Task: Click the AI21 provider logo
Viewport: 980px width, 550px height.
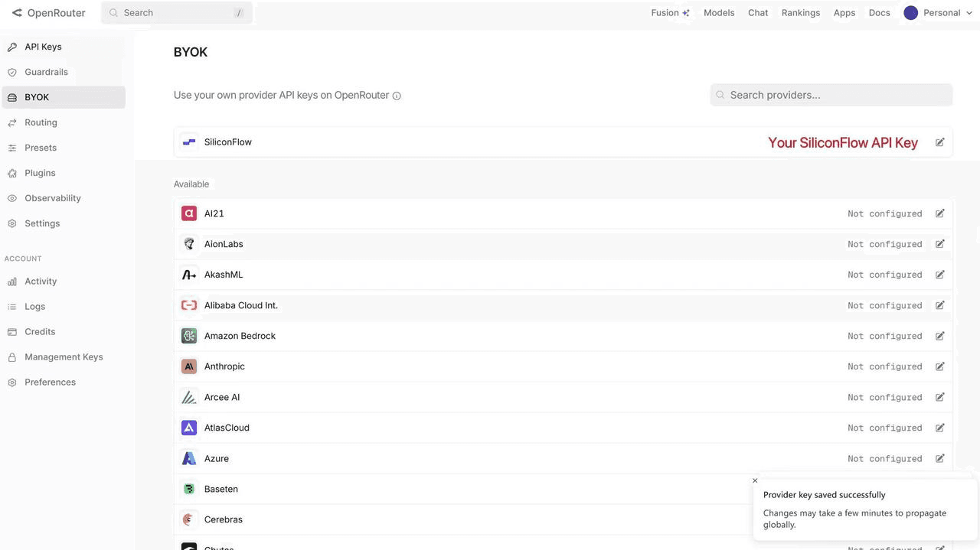Action: [x=189, y=213]
